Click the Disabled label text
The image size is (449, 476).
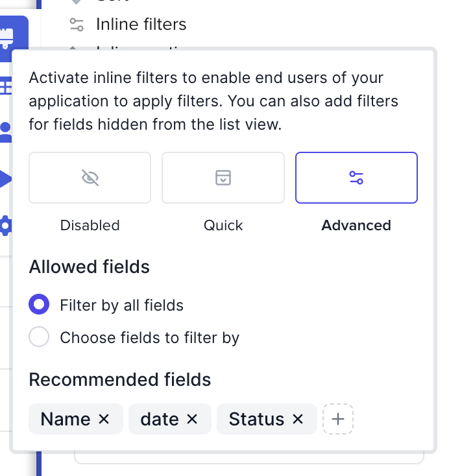pyautogui.click(x=90, y=226)
